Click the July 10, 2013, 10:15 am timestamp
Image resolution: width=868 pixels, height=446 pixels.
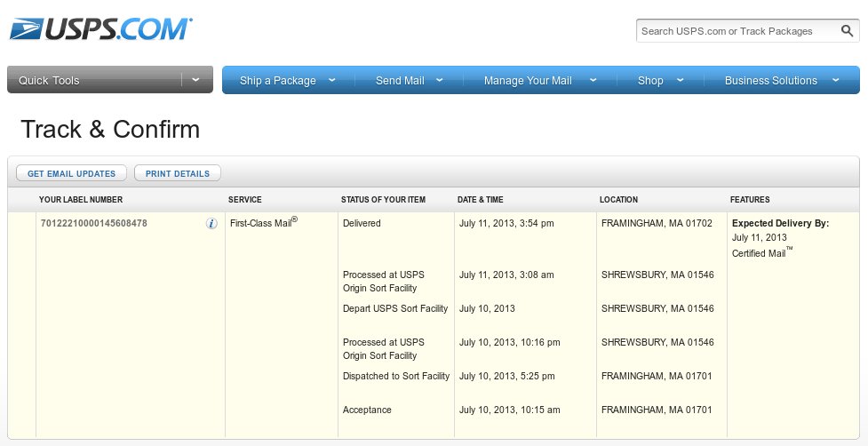tap(509, 410)
